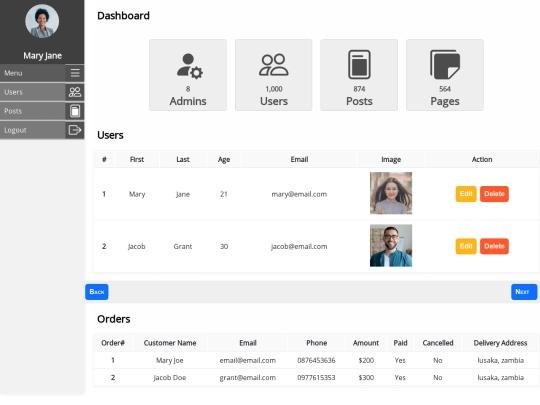Click the Delivery Address header

click(x=500, y=343)
